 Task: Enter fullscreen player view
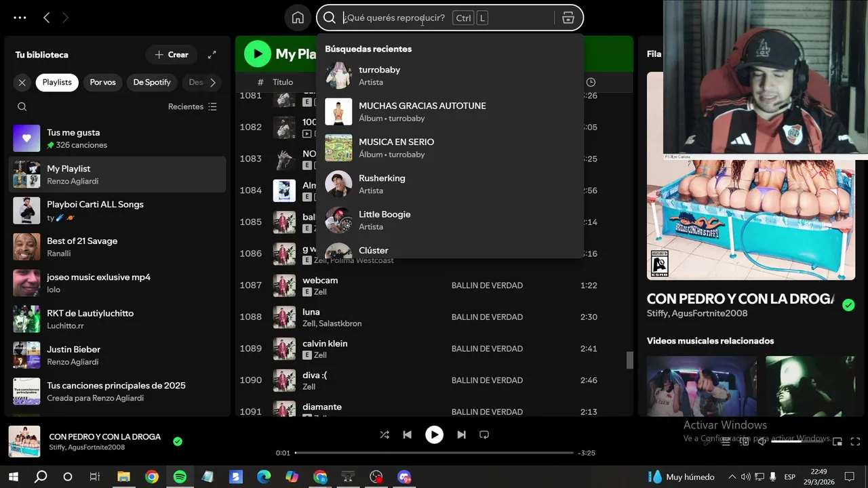[x=855, y=442]
